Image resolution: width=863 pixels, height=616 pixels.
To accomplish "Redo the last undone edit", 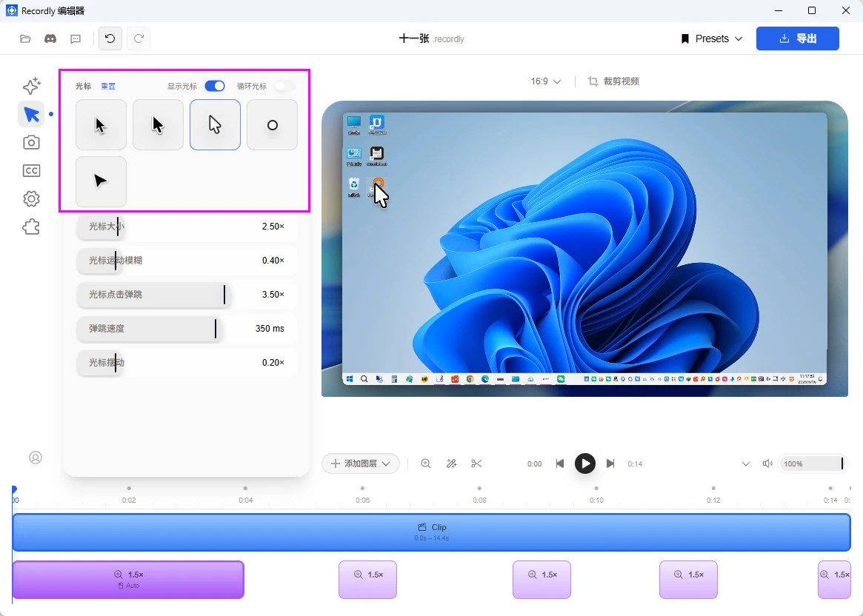I will (x=139, y=38).
